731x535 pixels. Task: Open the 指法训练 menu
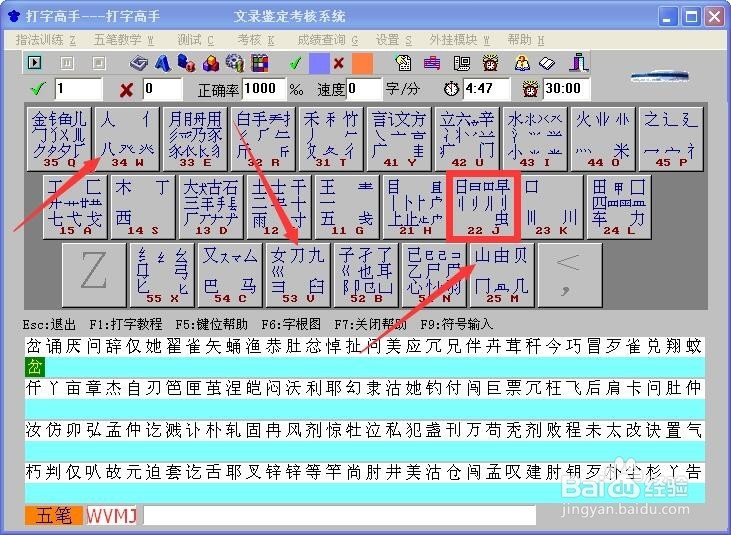tap(46, 40)
